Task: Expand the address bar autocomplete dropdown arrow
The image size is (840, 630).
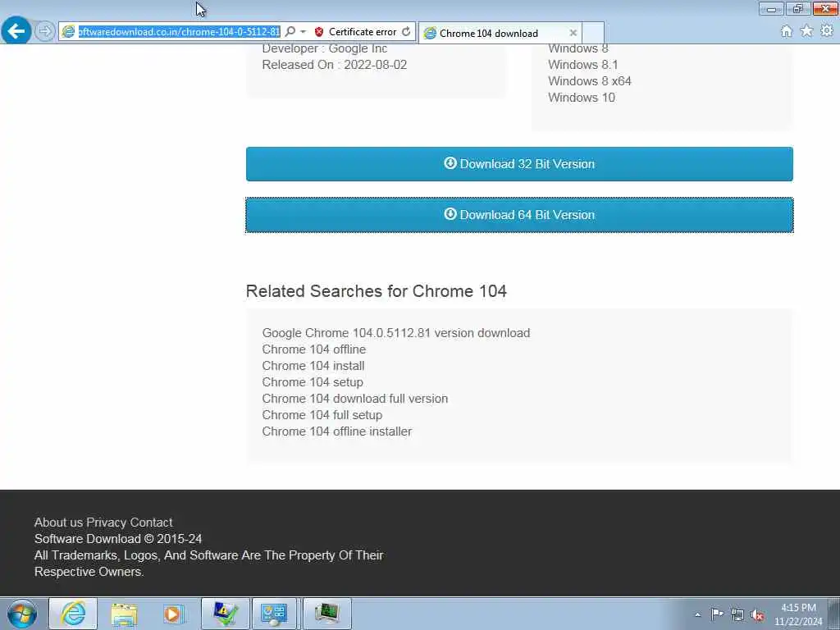Action: (304, 32)
